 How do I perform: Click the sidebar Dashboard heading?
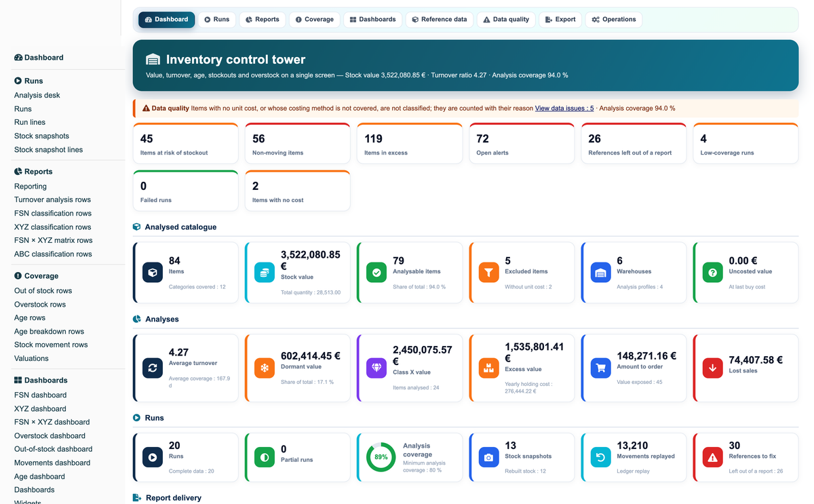tap(39, 58)
